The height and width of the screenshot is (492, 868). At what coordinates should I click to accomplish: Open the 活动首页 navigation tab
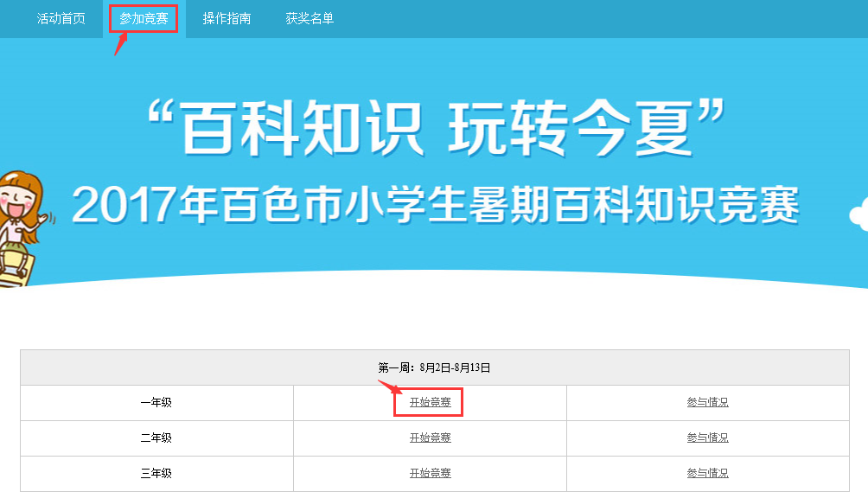point(61,18)
